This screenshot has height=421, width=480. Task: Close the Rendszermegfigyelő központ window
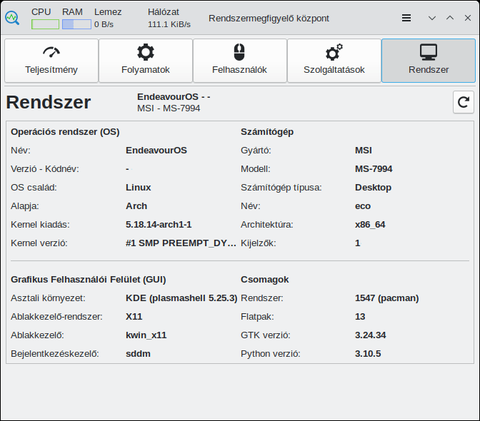(468, 18)
